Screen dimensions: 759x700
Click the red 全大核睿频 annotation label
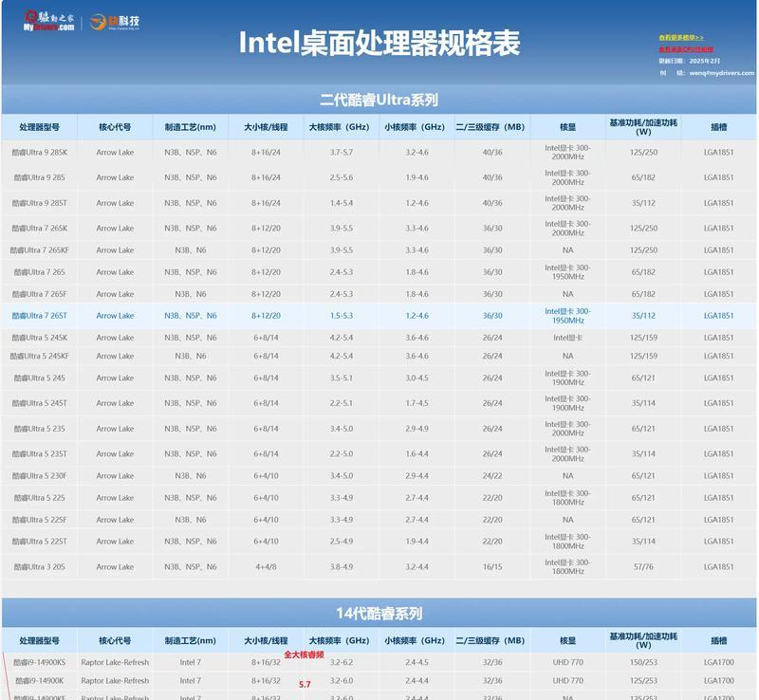click(x=304, y=654)
